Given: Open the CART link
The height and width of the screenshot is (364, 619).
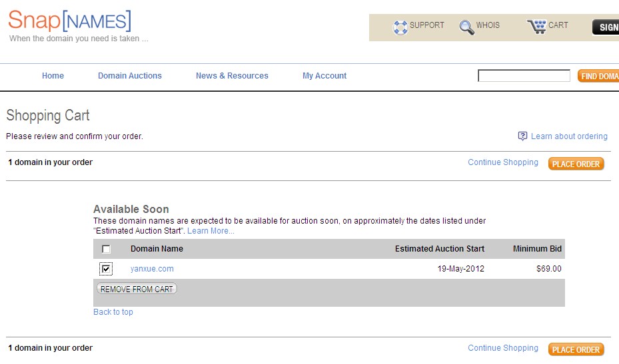Looking at the screenshot, I should [558, 25].
